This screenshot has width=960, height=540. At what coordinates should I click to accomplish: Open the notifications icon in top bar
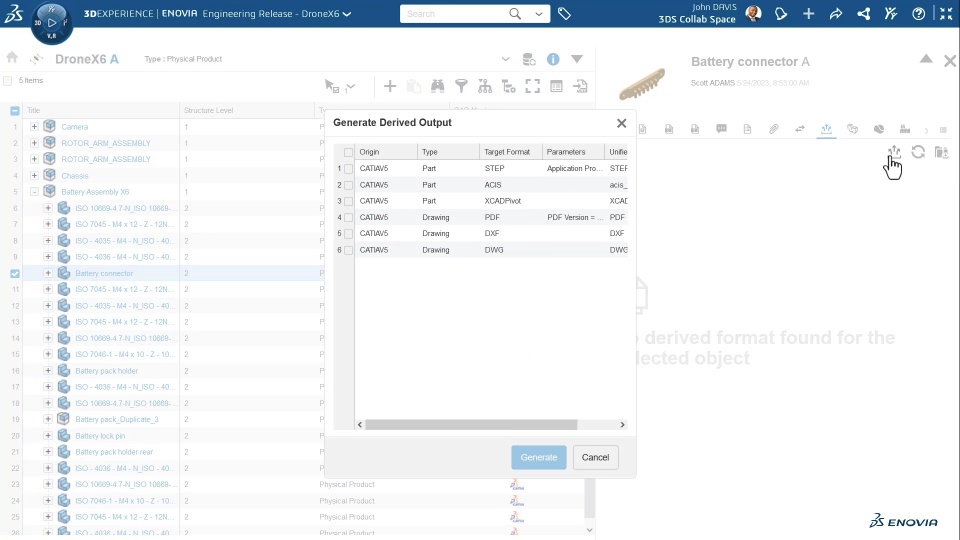[781, 13]
